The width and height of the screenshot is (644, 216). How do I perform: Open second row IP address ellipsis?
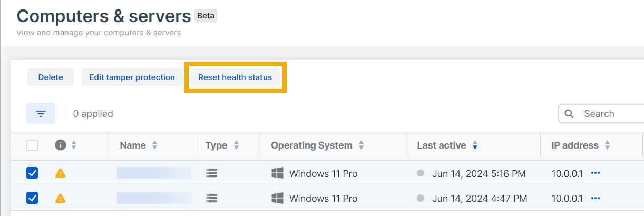(596, 198)
